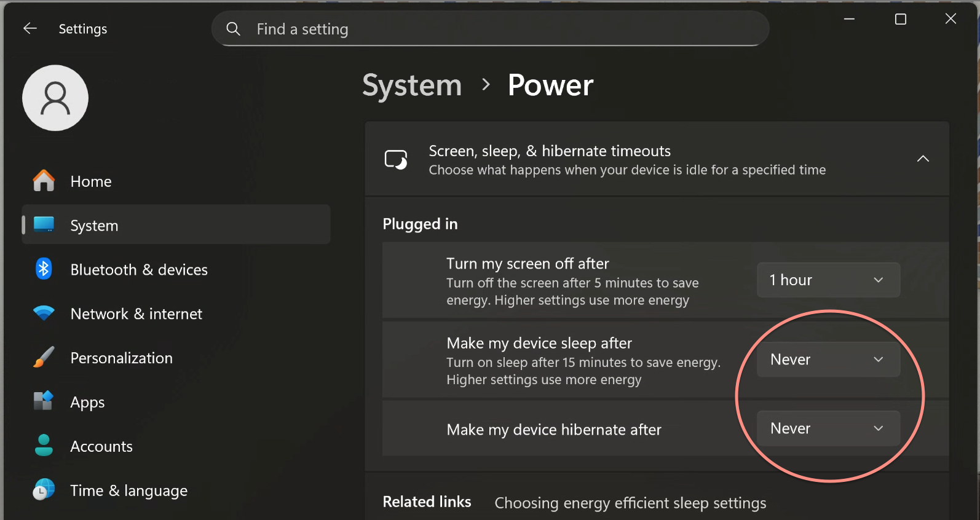
Task: Select the Home sidebar icon
Action: [44, 180]
